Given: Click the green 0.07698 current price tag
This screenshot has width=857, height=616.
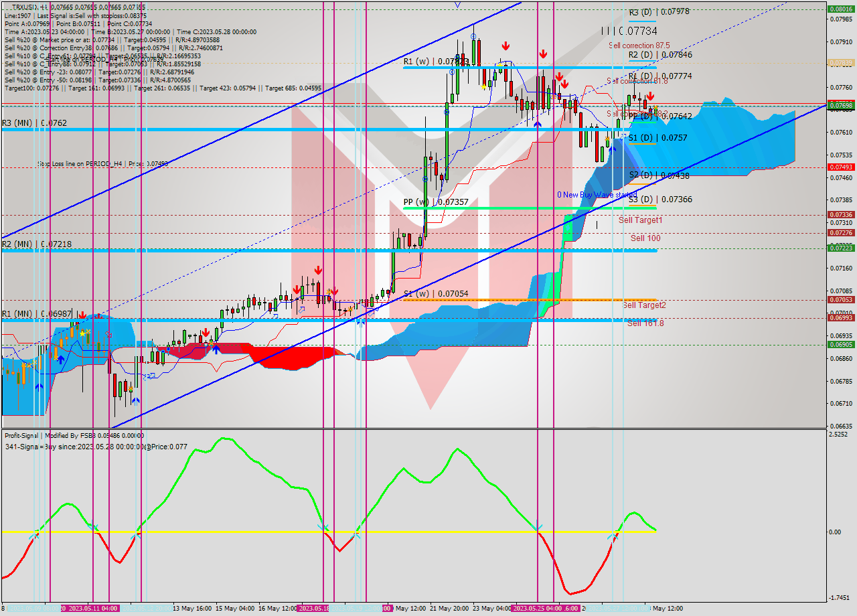Looking at the screenshot, I should (x=840, y=105).
